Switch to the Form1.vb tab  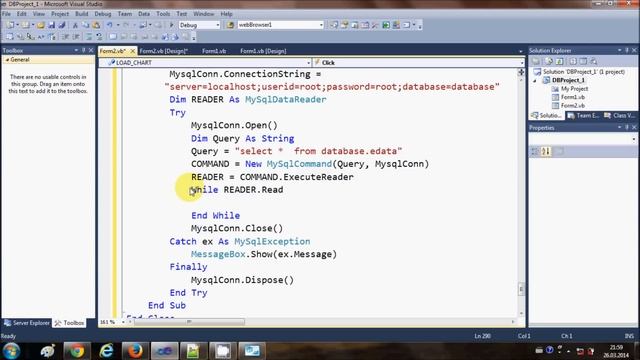coord(214,51)
